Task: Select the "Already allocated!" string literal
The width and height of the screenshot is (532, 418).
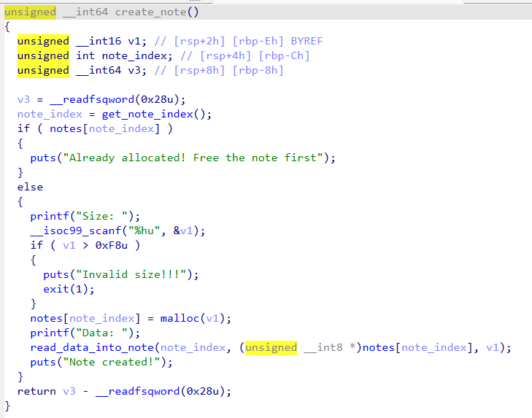Action: pyautogui.click(x=193, y=158)
